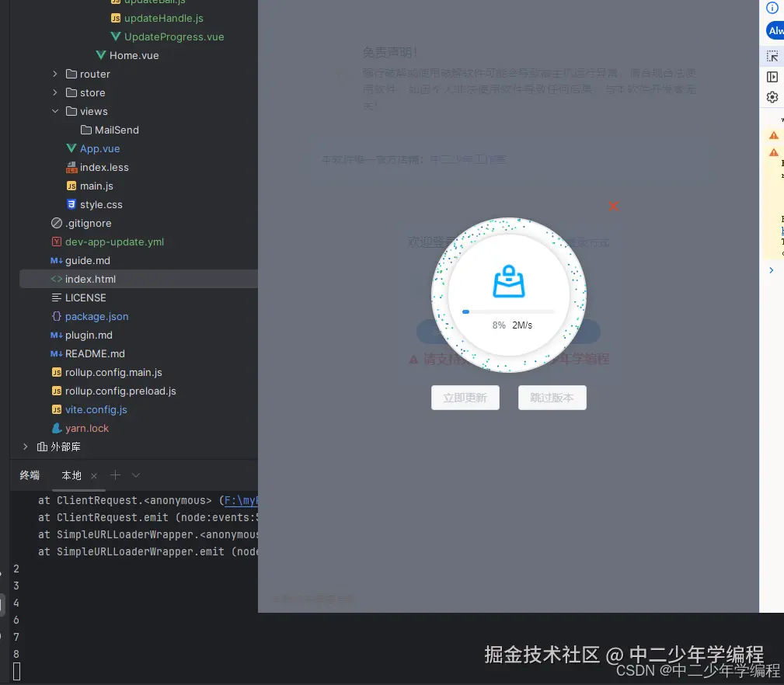Switch to the 终端 terminal tab
The image size is (784, 685).
[x=29, y=475]
